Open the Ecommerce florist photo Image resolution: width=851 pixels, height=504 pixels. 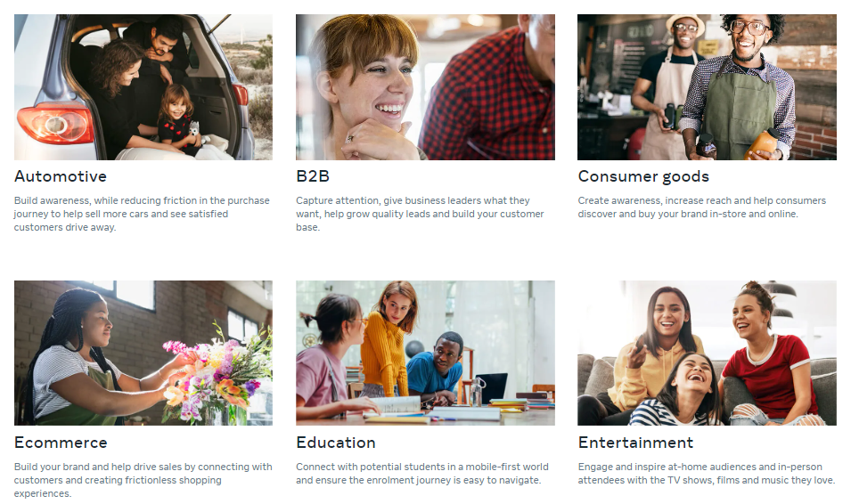(x=143, y=353)
